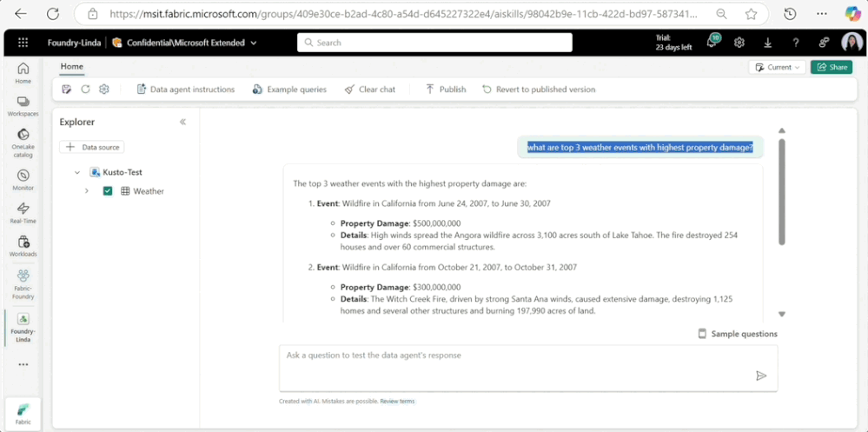The width and height of the screenshot is (868, 432).
Task: Click the $300,000,000 property damage value
Action: (437, 288)
